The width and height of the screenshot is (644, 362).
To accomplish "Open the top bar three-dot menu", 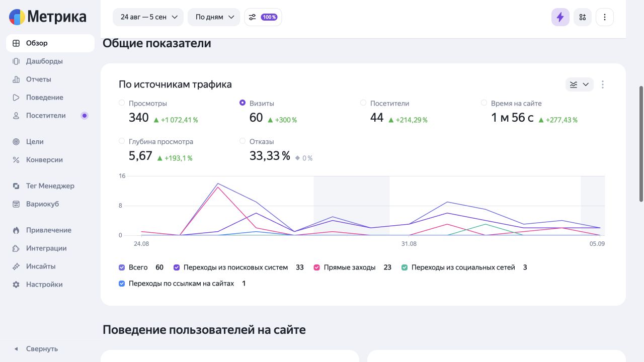I will [x=605, y=17].
